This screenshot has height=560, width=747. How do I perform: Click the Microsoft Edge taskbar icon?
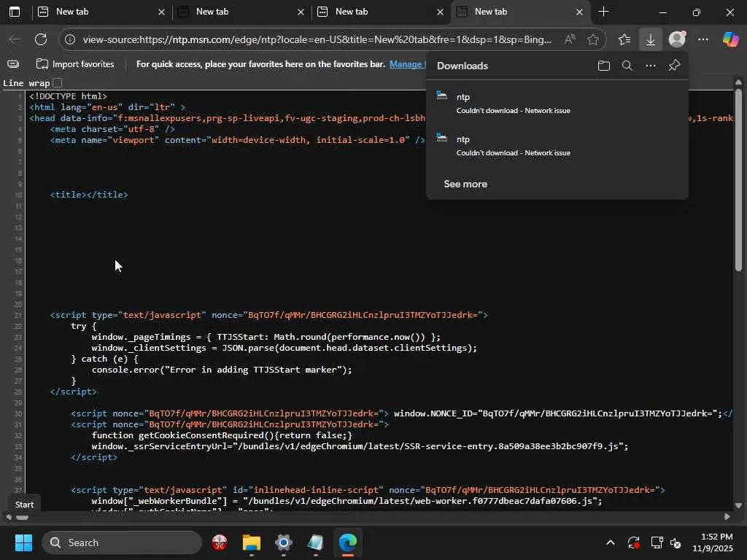[x=348, y=542]
